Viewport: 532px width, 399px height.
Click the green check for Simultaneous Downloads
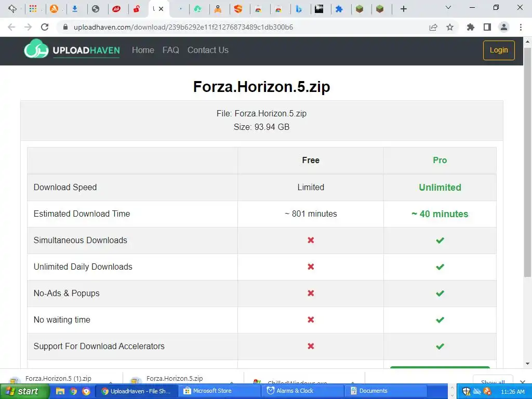[x=440, y=240]
